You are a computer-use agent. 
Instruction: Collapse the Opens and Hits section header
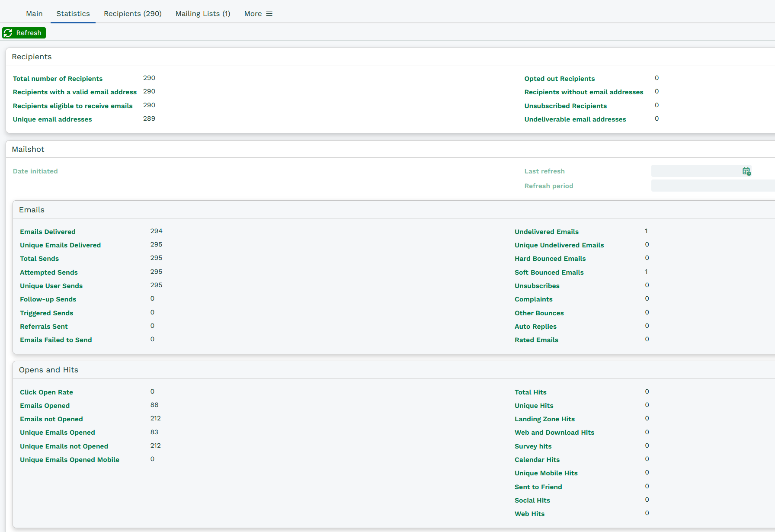[48, 370]
